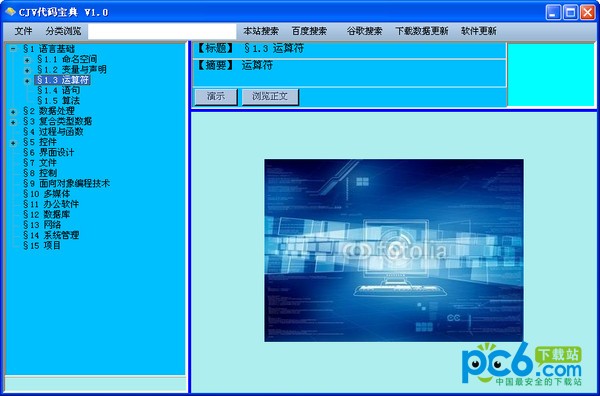Screen dimensions: 600x396
Task: Expand the §2 数据处理 node
Action: [13, 112]
